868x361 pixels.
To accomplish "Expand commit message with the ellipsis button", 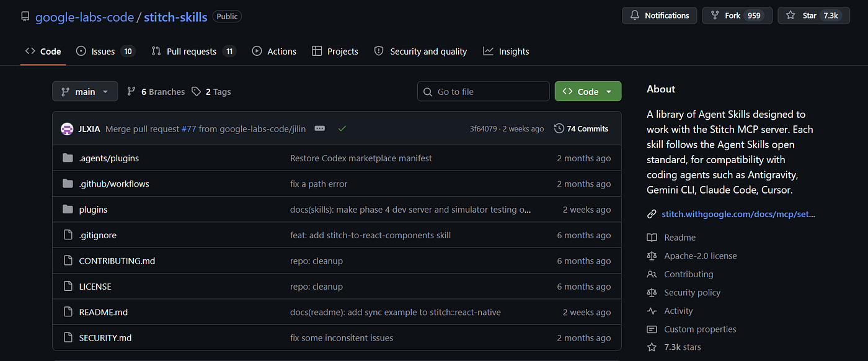I will click(320, 128).
